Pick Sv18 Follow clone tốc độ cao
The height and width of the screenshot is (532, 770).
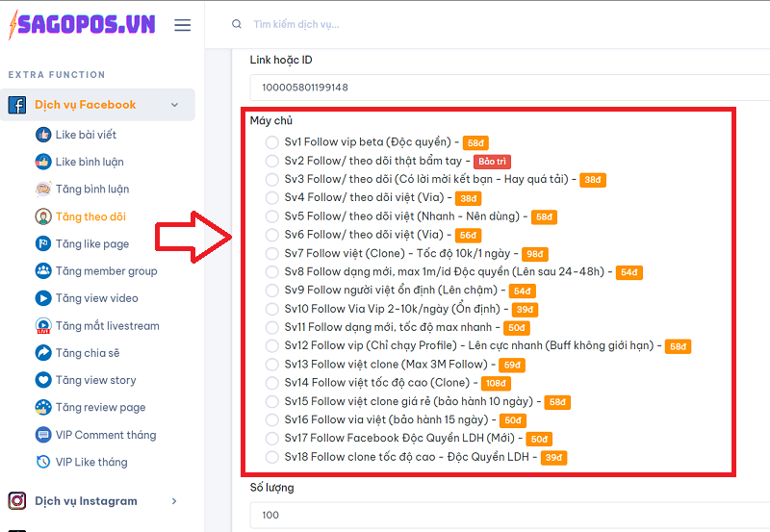click(272, 458)
